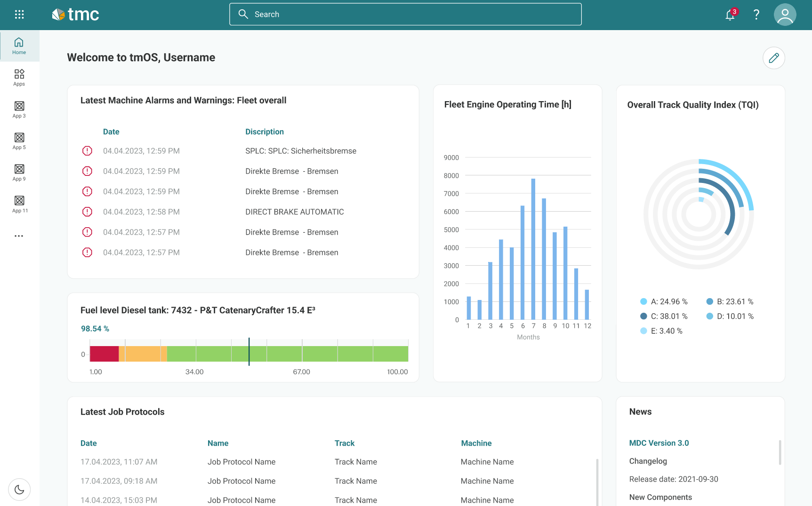Focus the Search input field
This screenshot has height=506, width=812.
(405, 14)
